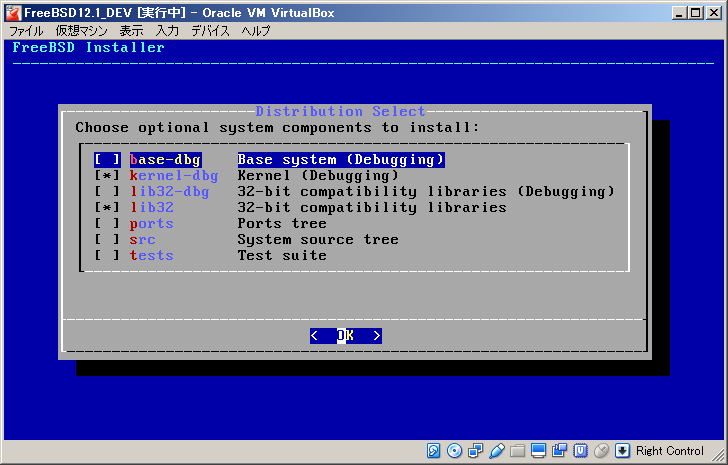Open the 表示 menu
Image resolution: width=728 pixels, height=465 pixels.
(131, 31)
